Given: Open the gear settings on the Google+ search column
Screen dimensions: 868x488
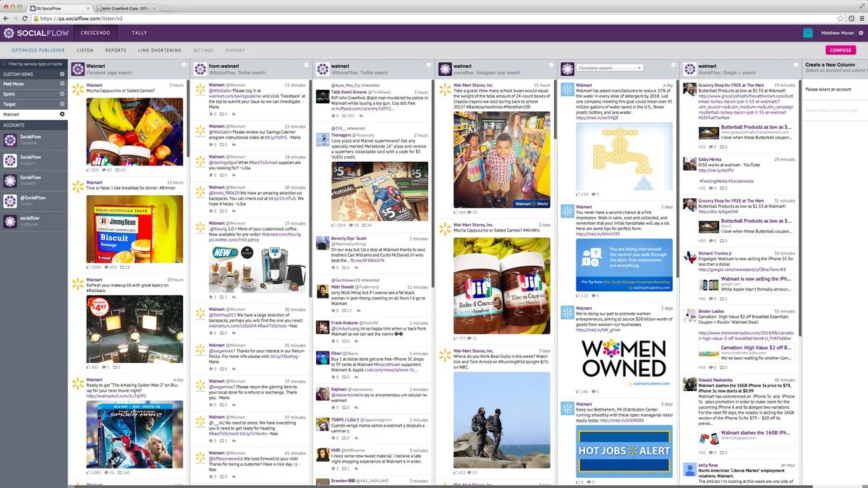Looking at the screenshot, I should (796, 66).
